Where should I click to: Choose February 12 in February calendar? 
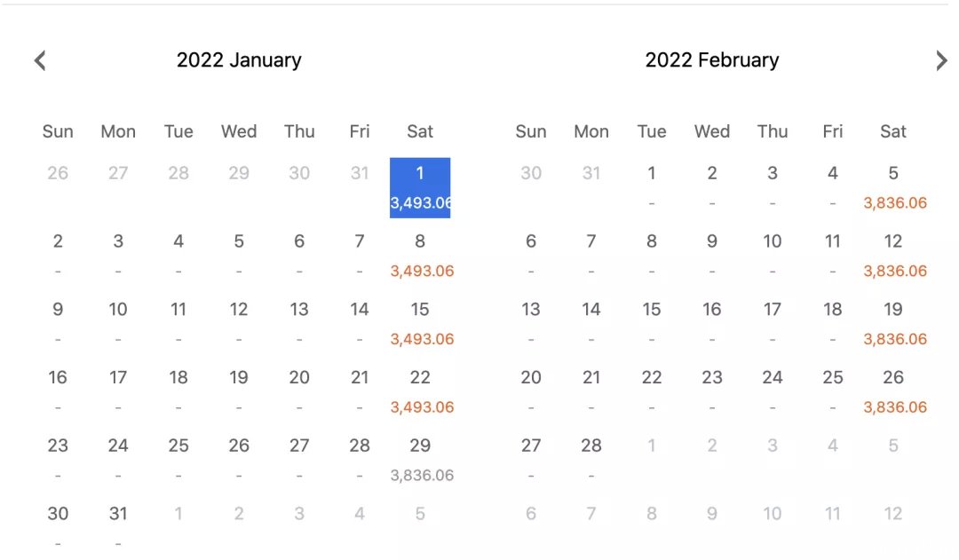[893, 256]
